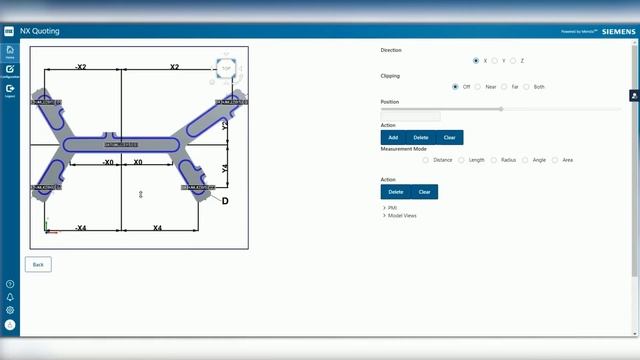640x360 pixels.
Task: Click the X4 dimension label in drawing
Action: pyautogui.click(x=157, y=228)
